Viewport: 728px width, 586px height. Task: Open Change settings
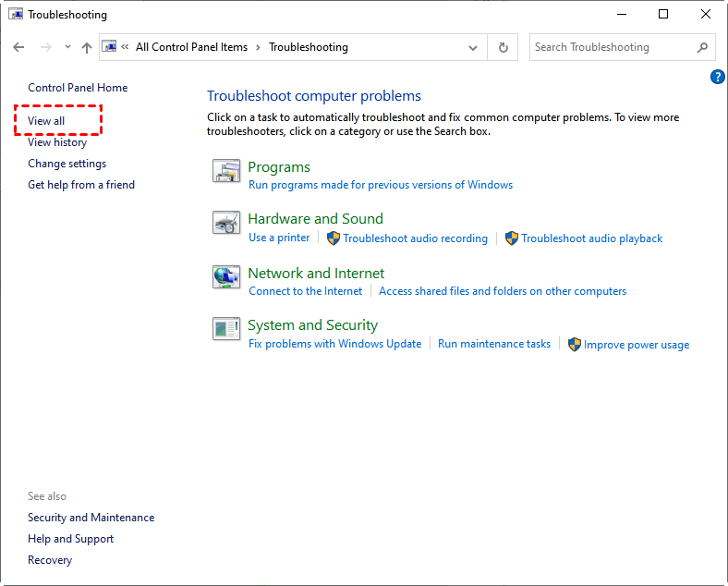point(67,164)
